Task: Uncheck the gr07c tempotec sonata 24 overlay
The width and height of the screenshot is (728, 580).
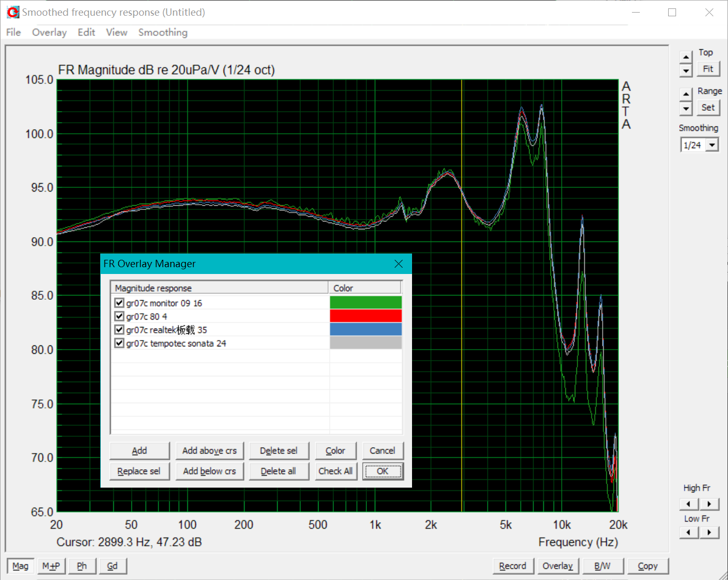Action: point(119,343)
